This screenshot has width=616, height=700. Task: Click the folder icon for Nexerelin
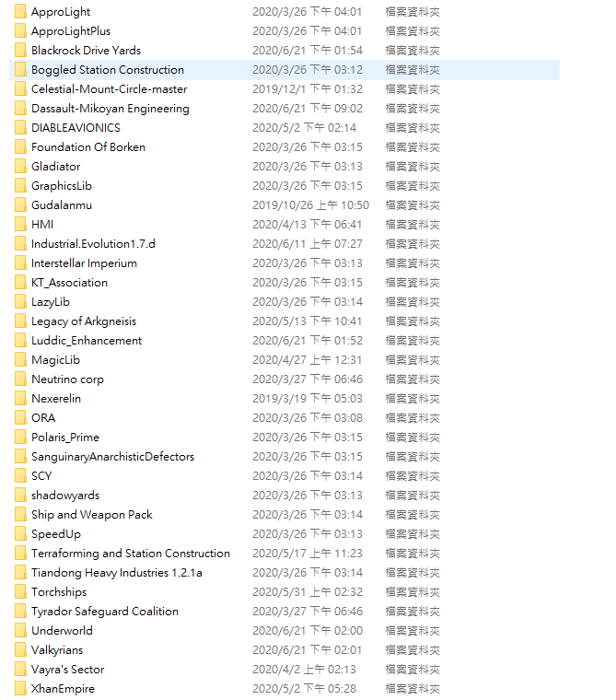point(20,399)
